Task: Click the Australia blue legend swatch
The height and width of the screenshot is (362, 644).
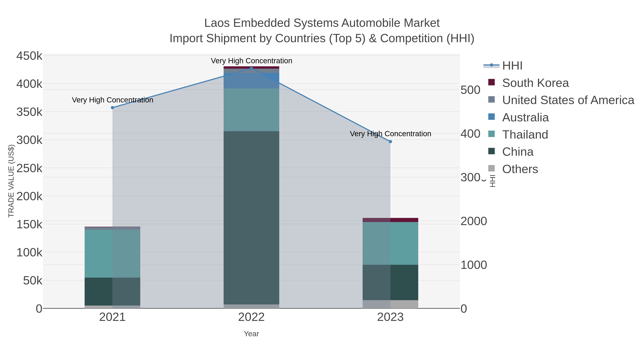Action: coord(492,117)
